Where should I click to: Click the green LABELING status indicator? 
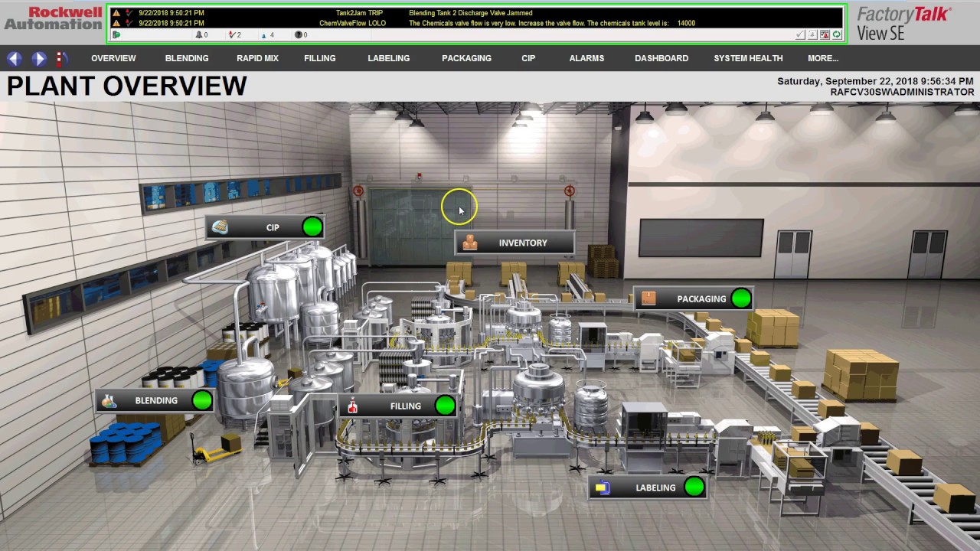pos(694,487)
